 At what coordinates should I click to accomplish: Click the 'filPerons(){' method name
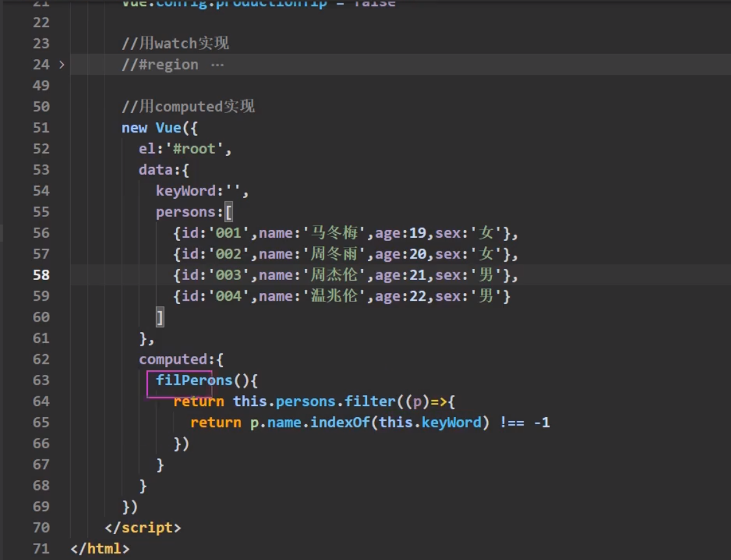coord(207,381)
